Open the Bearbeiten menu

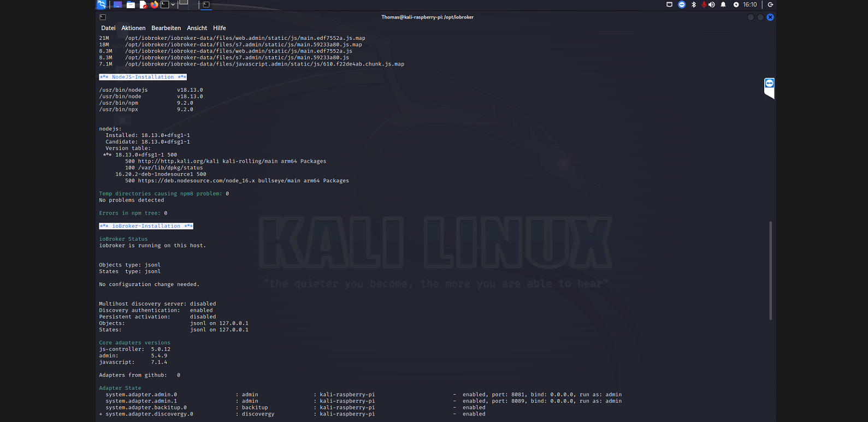click(x=166, y=28)
